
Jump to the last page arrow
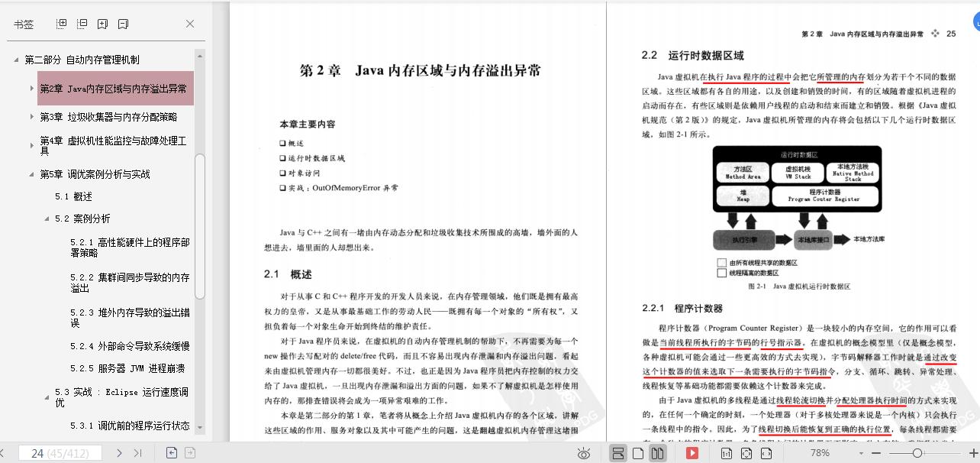[x=138, y=453]
